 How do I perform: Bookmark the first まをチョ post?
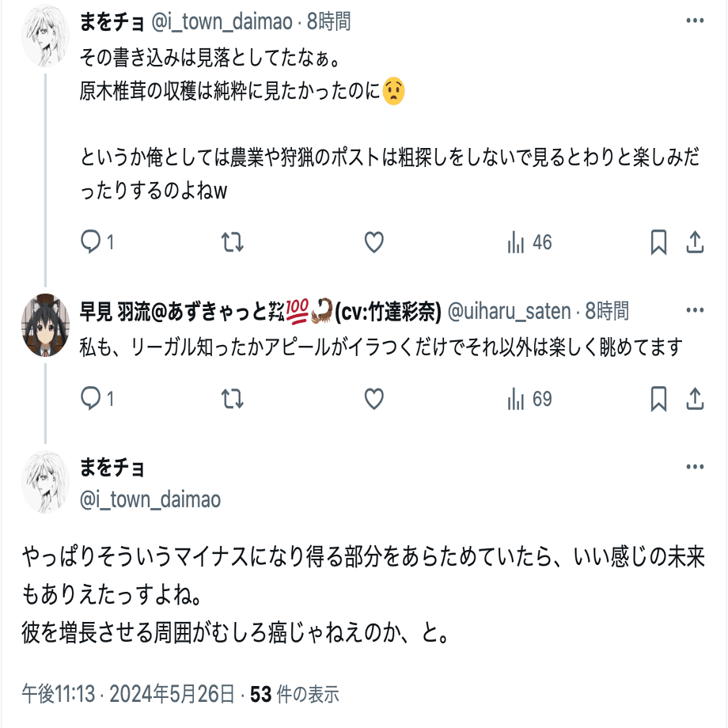[658, 243]
